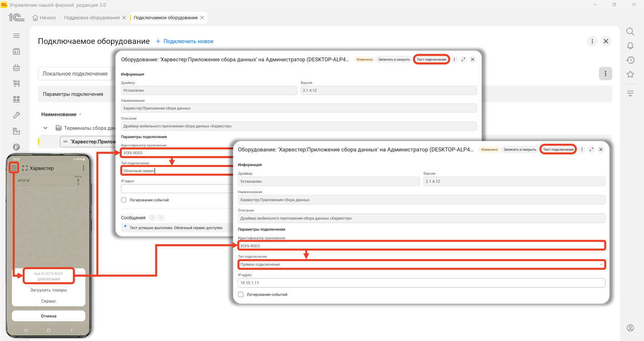
Task: Close the Подключаемое оборудование tab
Action: click(x=202, y=18)
